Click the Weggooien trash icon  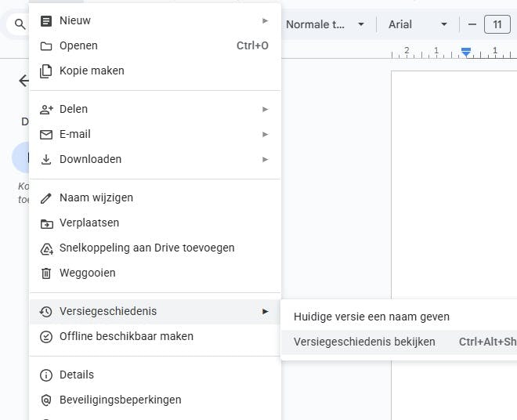(x=46, y=273)
